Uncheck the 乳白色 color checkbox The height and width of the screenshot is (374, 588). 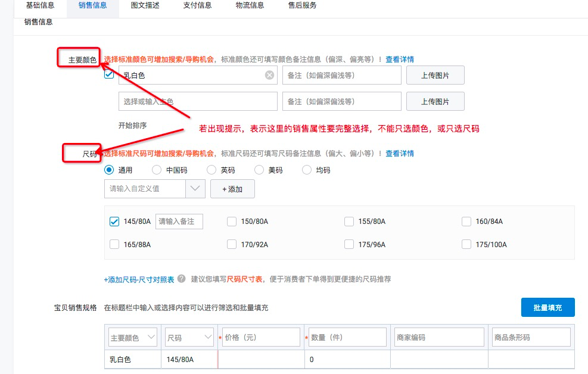(109, 74)
